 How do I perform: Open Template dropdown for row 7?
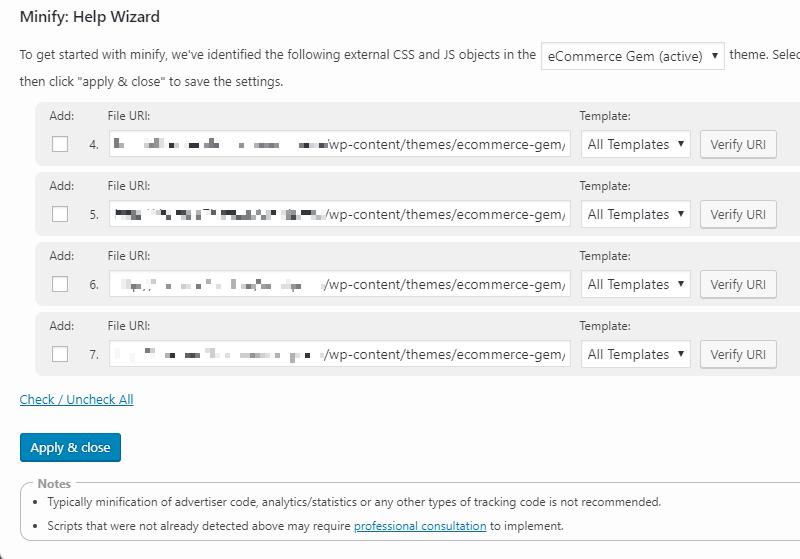coord(636,354)
